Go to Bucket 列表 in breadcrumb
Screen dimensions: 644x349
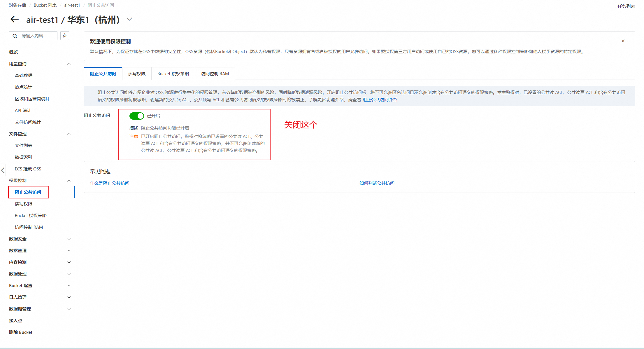45,5
